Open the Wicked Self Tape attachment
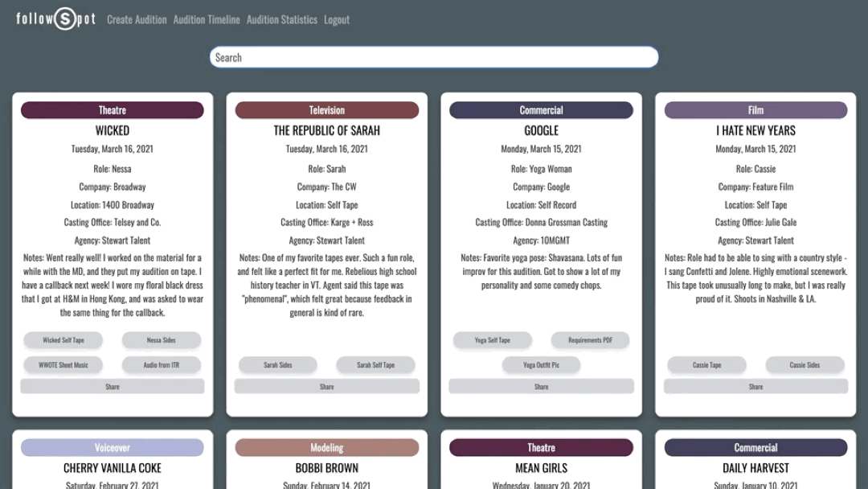Viewport: 868px width, 489px height. tap(63, 340)
